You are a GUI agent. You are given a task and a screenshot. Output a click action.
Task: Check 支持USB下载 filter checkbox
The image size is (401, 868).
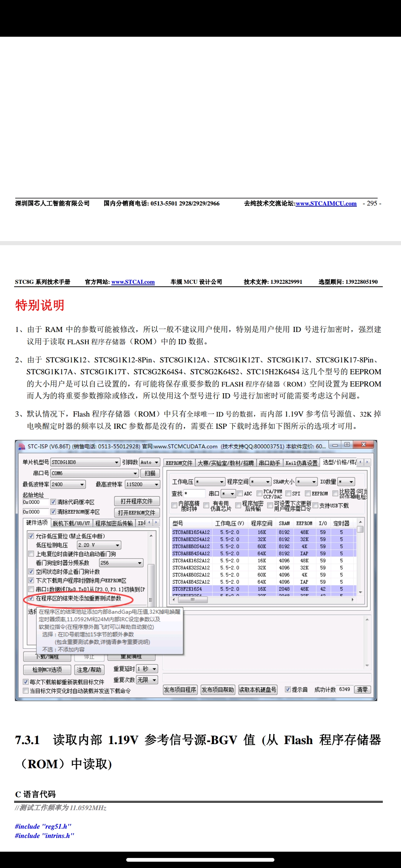315,505
